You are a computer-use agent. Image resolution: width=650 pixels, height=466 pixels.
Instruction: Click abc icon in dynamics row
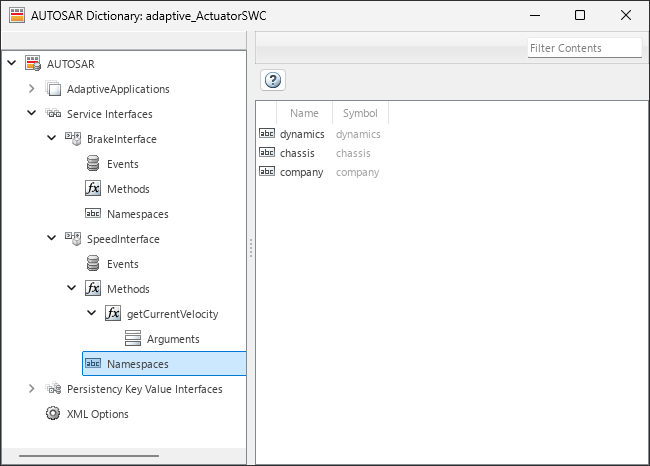tap(267, 133)
